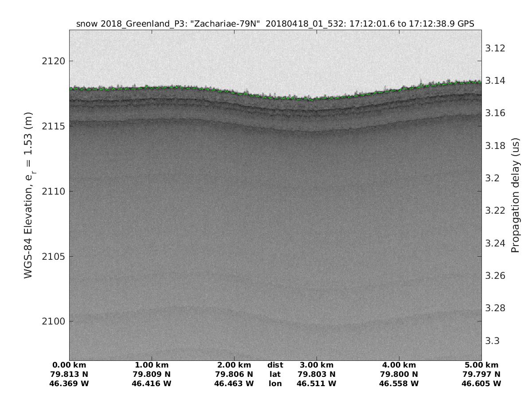This screenshot has height=399, width=532.
Task: Click the "79.800 N" latitude label
Action: point(399,374)
